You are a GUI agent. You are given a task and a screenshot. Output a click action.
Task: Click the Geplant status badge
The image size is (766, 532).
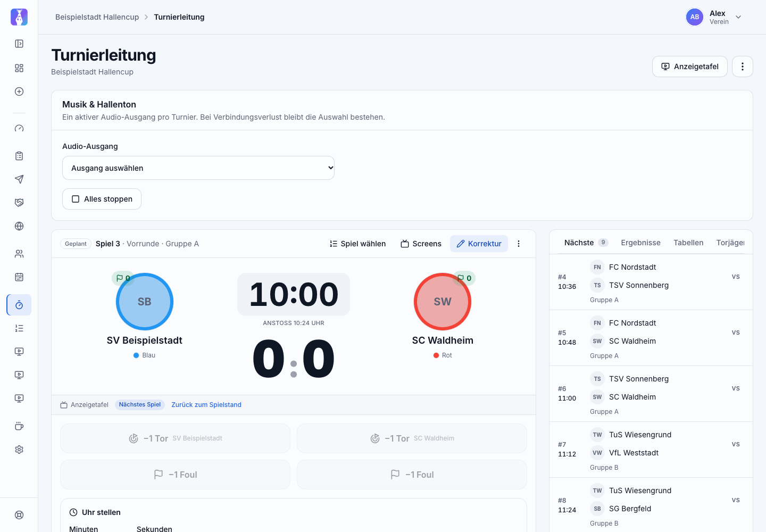(x=76, y=244)
